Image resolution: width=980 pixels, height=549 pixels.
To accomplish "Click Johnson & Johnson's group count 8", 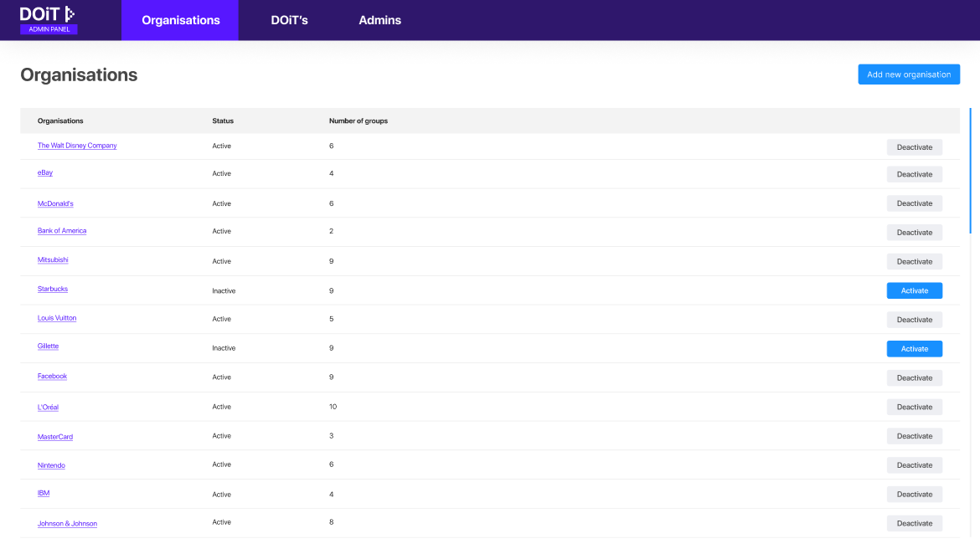I will pyautogui.click(x=331, y=521).
